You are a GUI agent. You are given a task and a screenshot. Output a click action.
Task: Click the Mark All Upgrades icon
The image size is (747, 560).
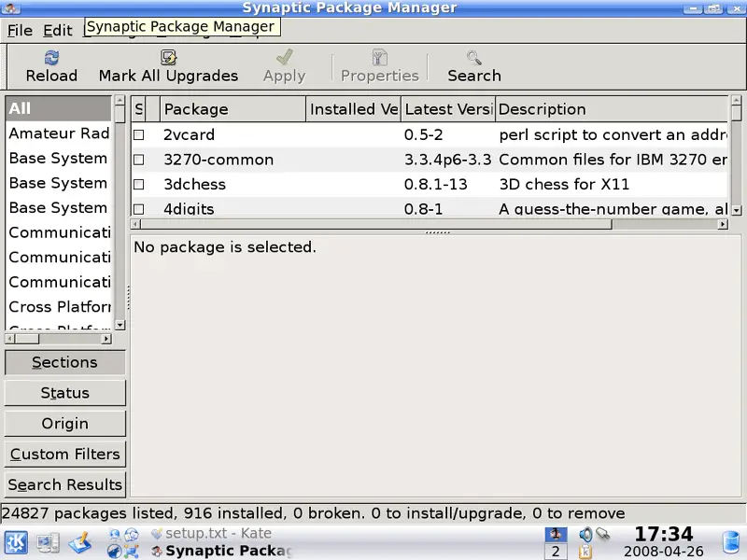(168, 58)
